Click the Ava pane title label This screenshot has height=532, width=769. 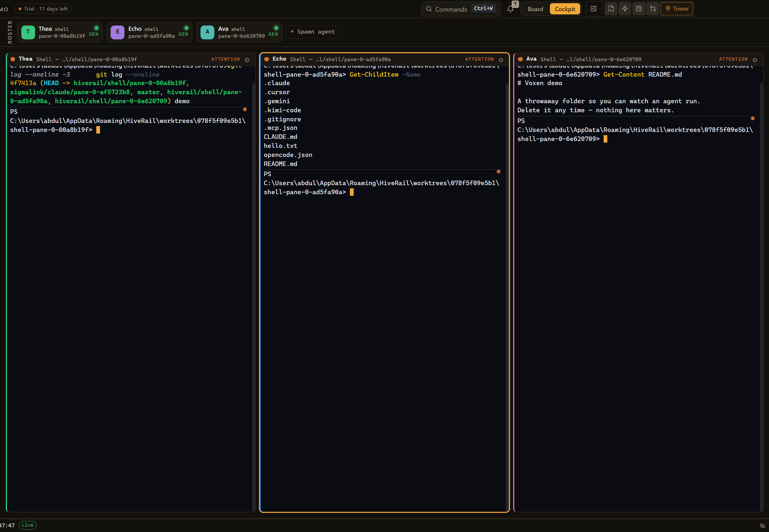[x=532, y=59]
